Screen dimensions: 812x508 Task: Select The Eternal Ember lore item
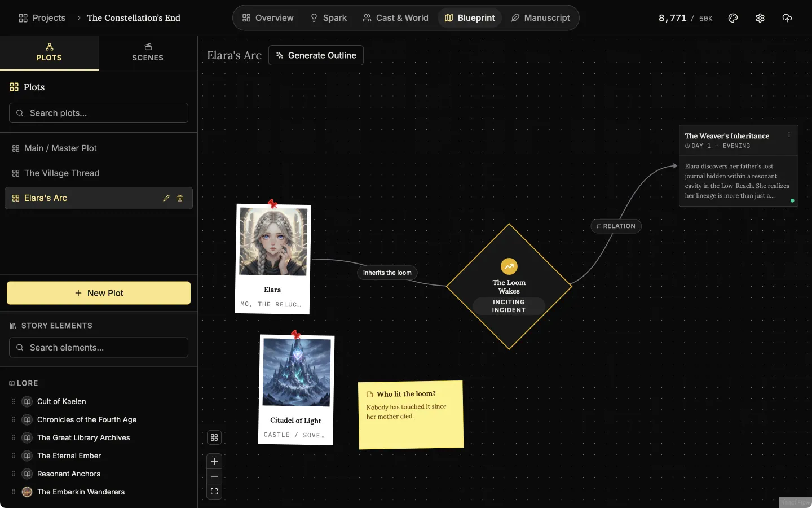[x=69, y=456]
